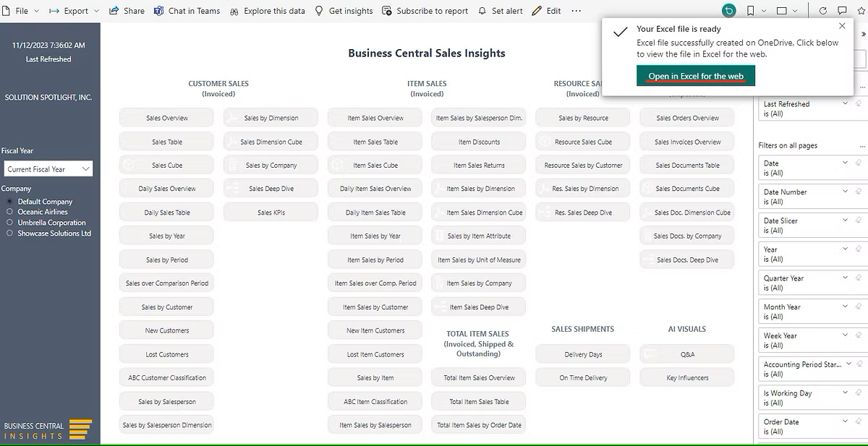The width and height of the screenshot is (868, 446).
Task: Open Sales KPIs page
Action: pos(271,213)
